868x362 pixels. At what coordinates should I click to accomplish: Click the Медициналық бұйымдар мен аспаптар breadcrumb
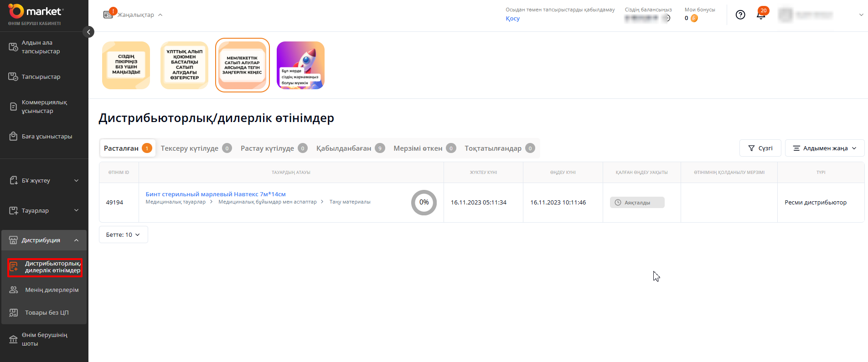(268, 202)
